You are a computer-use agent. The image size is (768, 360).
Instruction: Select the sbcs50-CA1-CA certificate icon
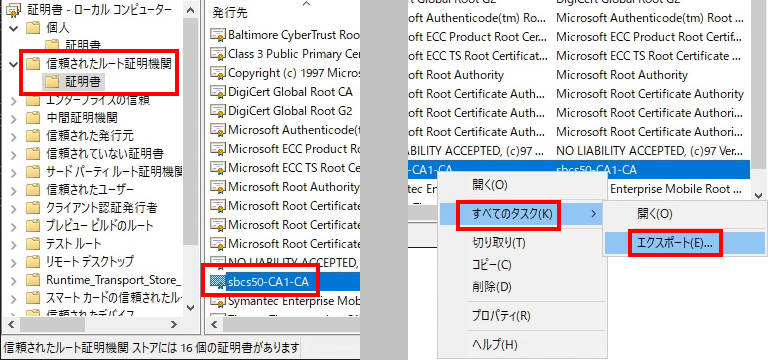[216, 282]
